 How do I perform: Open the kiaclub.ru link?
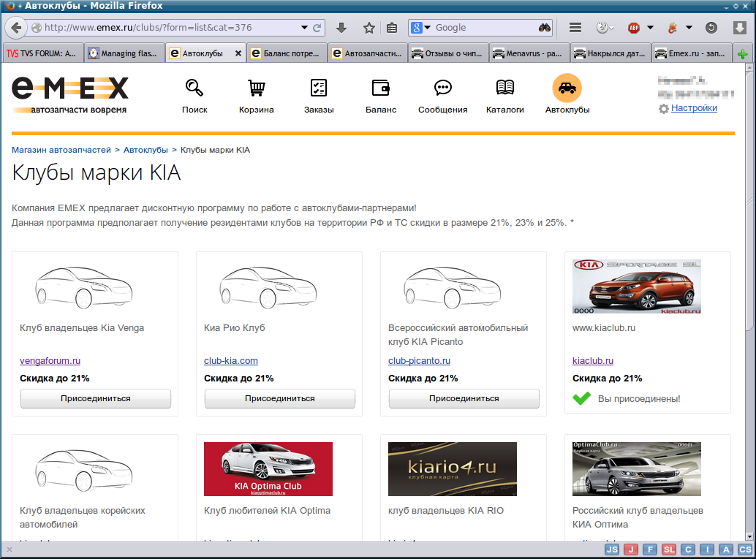point(592,360)
